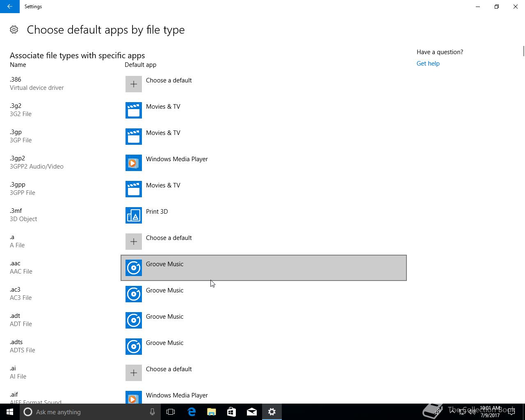Click Movies & TV label for .3gpp
The width and height of the screenshot is (525, 420).
tap(163, 185)
